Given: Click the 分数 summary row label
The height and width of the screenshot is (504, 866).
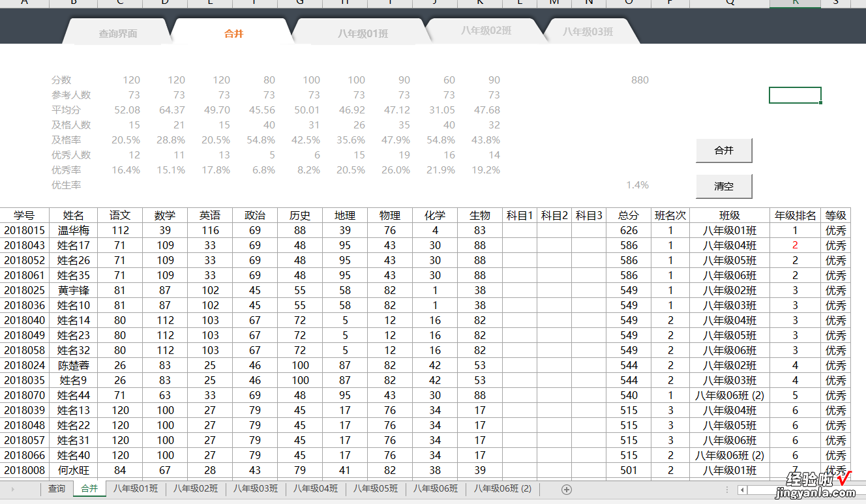Looking at the screenshot, I should click(x=61, y=80).
